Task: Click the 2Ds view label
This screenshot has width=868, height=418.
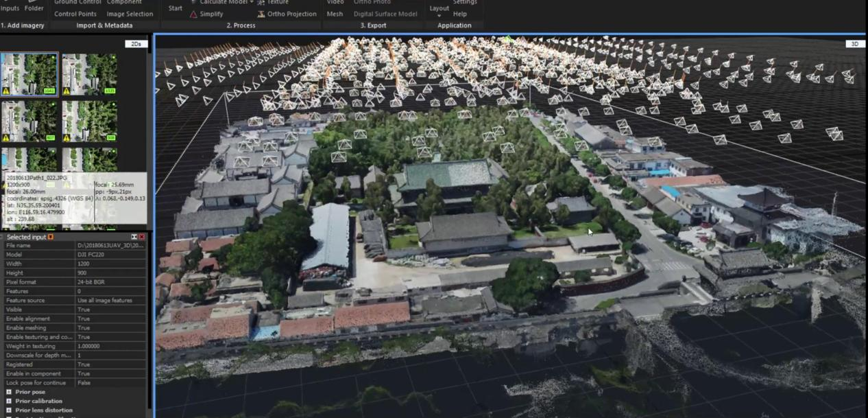Action: (136, 44)
